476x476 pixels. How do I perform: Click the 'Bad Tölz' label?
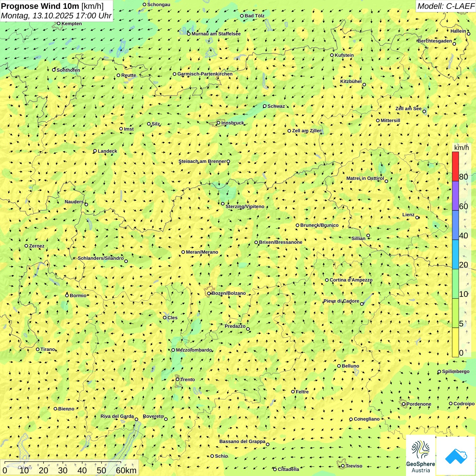[x=255, y=16]
